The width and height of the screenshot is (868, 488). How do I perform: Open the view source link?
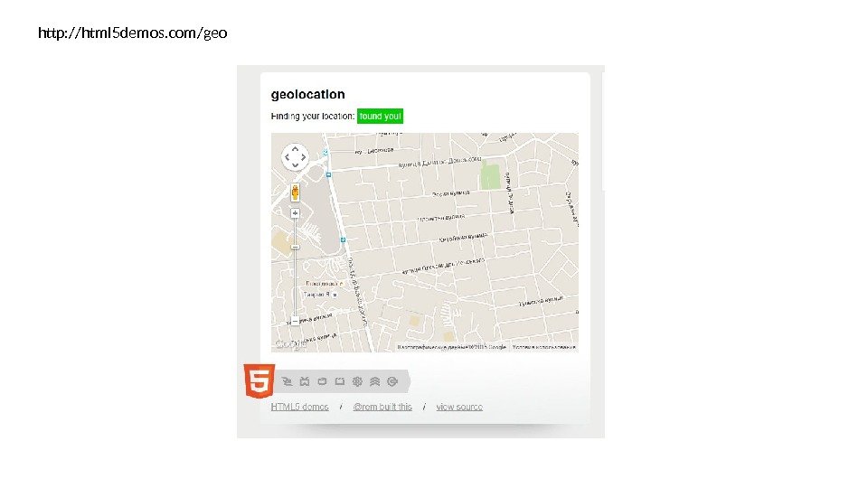click(x=459, y=407)
